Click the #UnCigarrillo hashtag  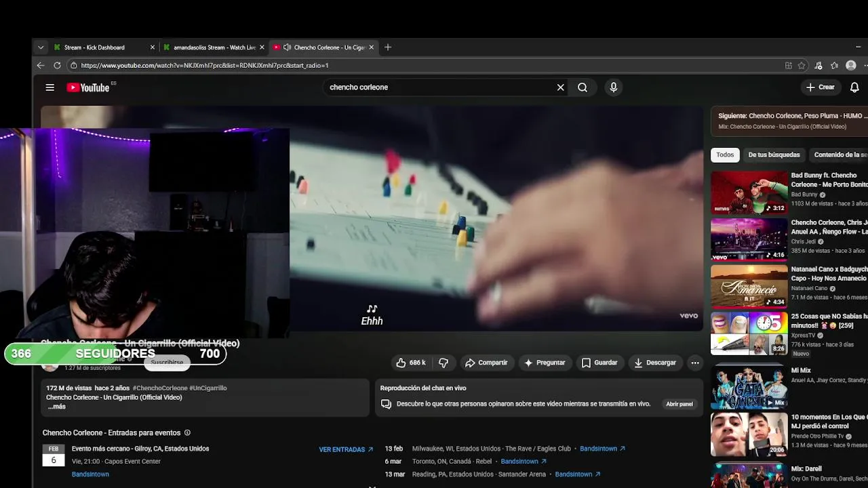(x=208, y=388)
